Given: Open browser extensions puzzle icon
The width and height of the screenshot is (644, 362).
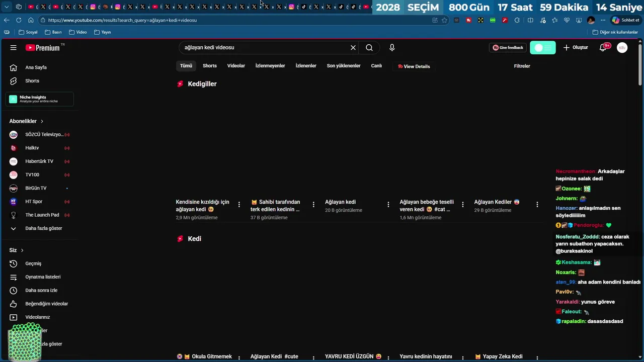Looking at the screenshot, I should [517, 20].
